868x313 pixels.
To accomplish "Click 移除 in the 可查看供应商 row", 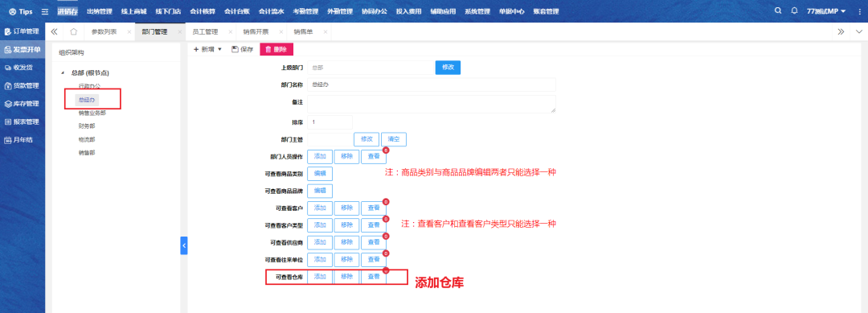I will coord(347,243).
